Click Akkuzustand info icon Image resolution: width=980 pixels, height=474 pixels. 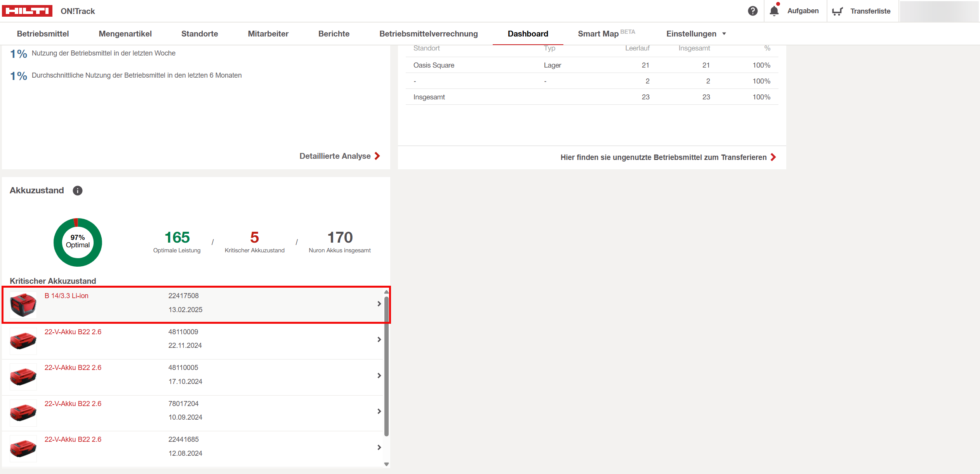(x=78, y=191)
